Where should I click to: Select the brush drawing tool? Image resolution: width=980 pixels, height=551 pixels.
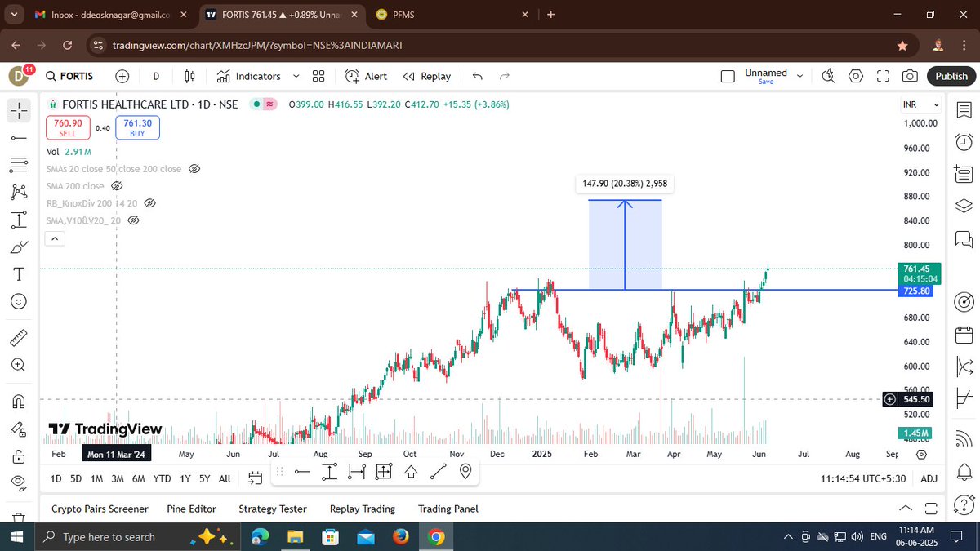(x=19, y=247)
